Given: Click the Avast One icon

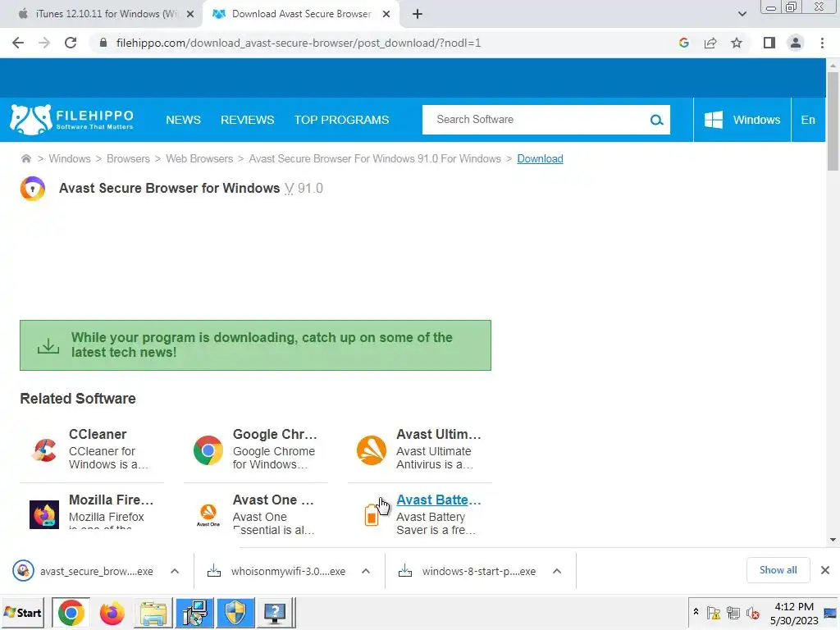Looking at the screenshot, I should 208,515.
